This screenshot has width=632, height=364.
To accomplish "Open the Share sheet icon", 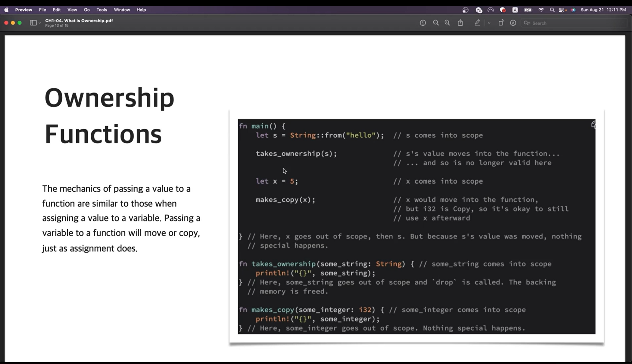I will click(x=460, y=23).
